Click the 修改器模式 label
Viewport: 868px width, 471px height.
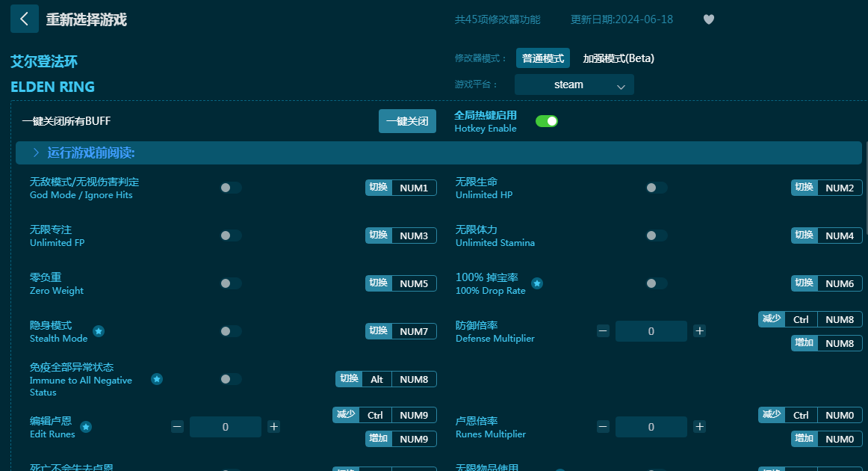480,58
